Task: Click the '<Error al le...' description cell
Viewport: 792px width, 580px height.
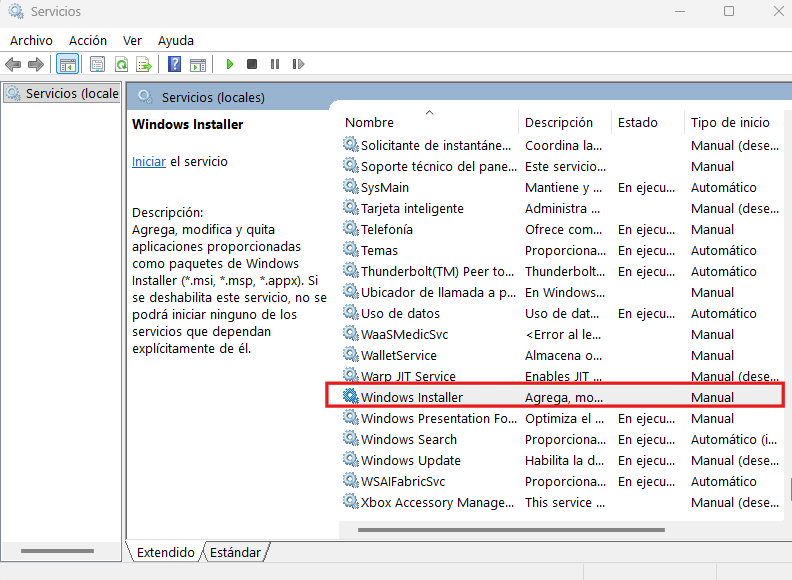Action: pos(563,334)
